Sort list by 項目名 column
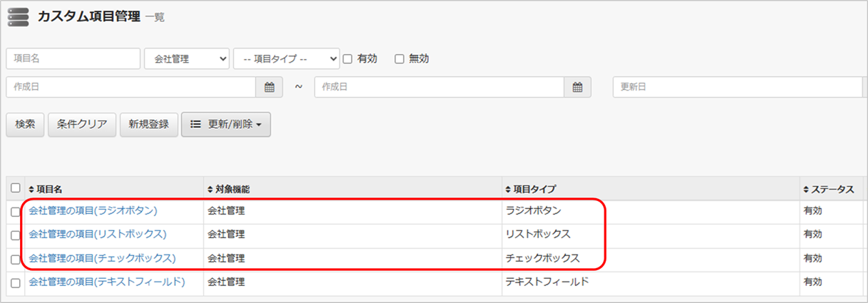The height and width of the screenshot is (303, 868). click(x=46, y=189)
